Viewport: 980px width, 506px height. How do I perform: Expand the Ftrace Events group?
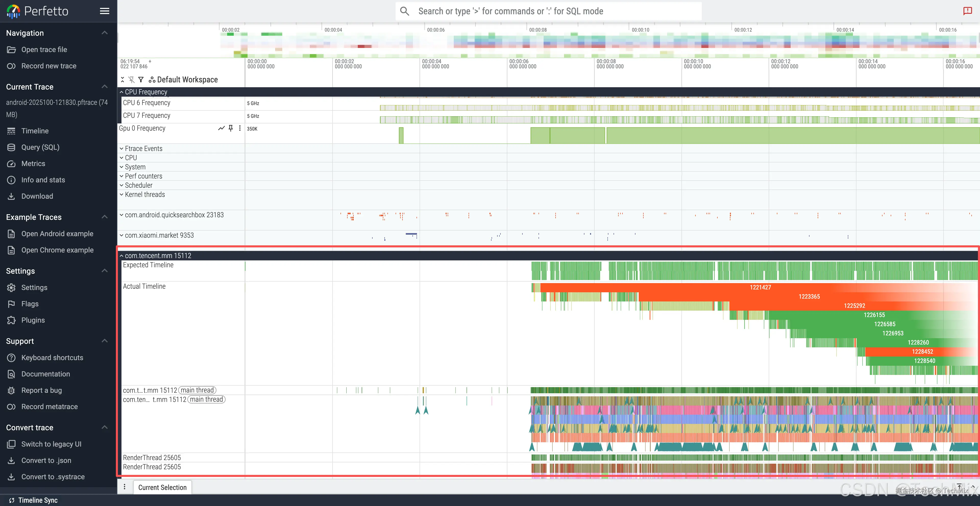122,149
